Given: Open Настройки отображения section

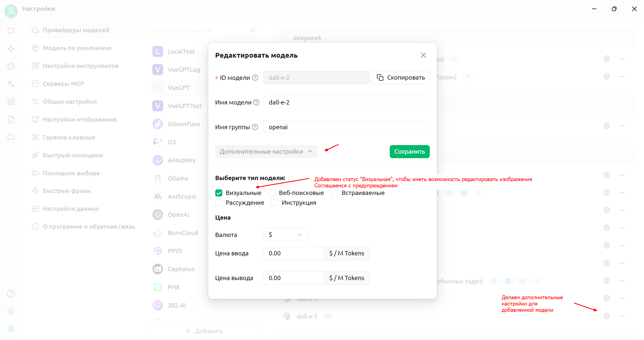Looking at the screenshot, I should (83, 120).
